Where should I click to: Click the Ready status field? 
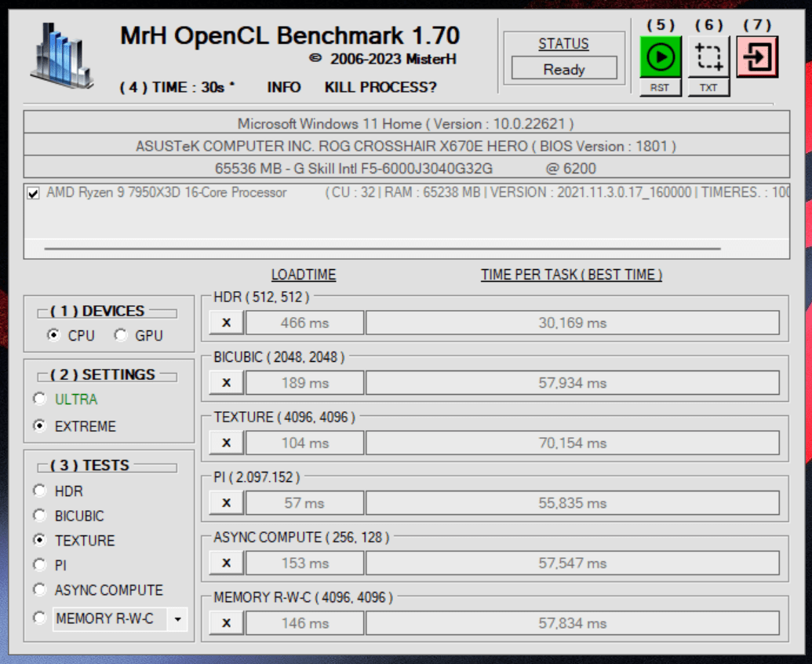pyautogui.click(x=564, y=67)
